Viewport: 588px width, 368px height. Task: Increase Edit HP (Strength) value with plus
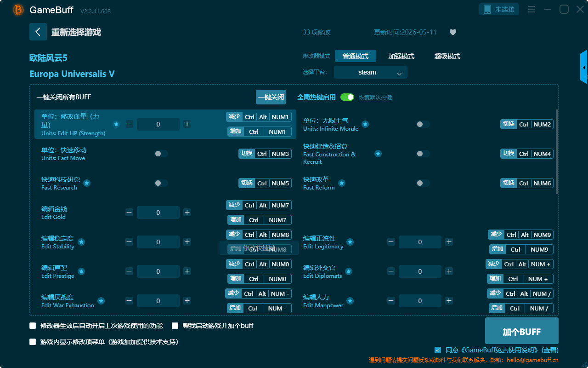tap(187, 124)
